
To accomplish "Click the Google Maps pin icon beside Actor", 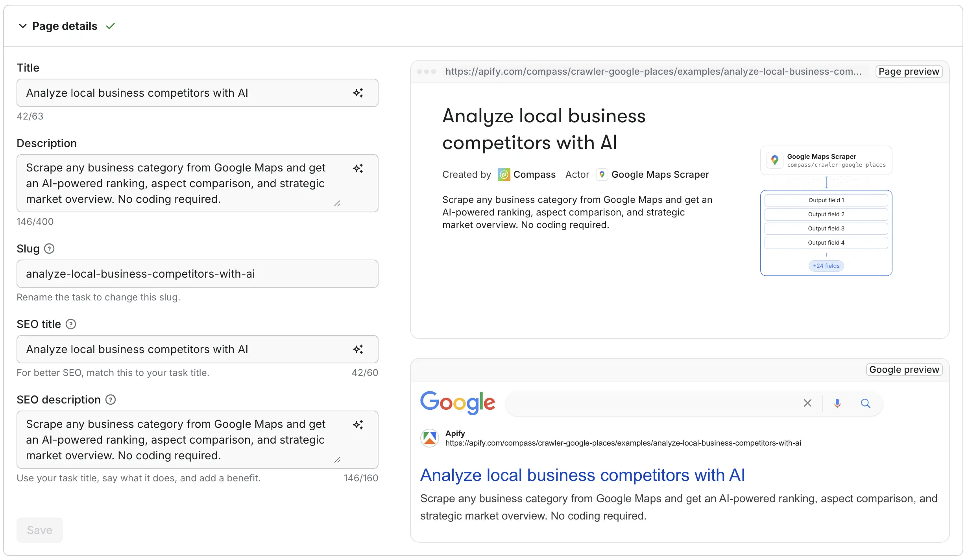I will (602, 175).
